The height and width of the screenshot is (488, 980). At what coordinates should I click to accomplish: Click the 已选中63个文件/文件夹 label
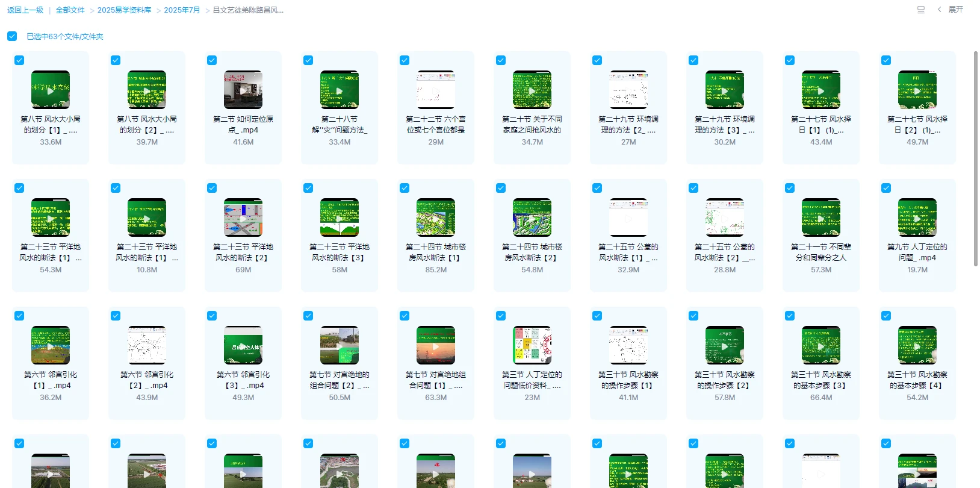coord(65,37)
